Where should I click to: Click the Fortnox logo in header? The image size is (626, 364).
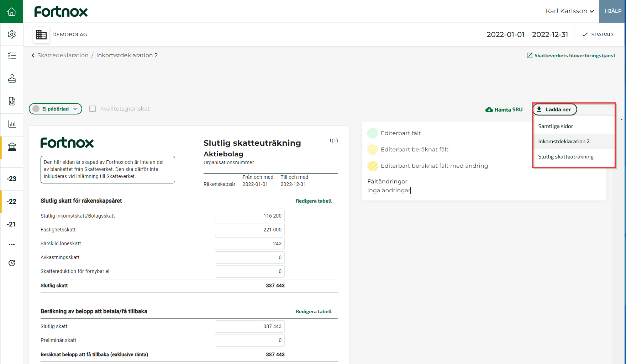click(61, 12)
